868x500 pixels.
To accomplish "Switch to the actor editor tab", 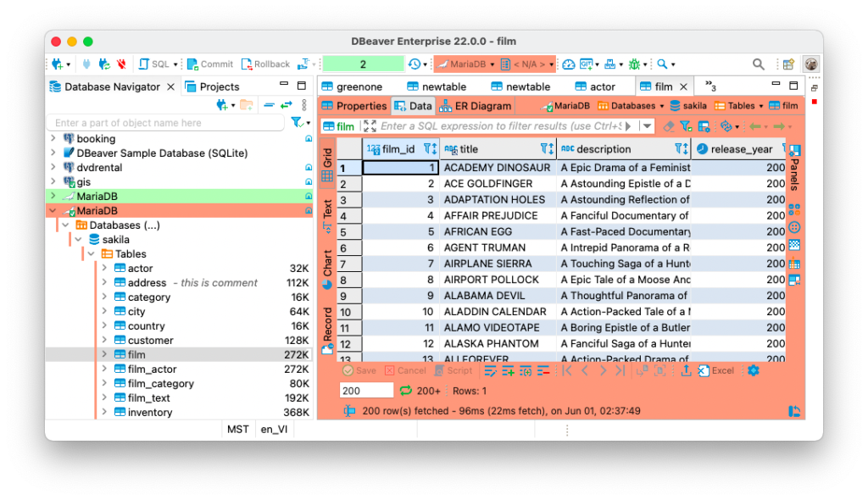I will point(595,87).
